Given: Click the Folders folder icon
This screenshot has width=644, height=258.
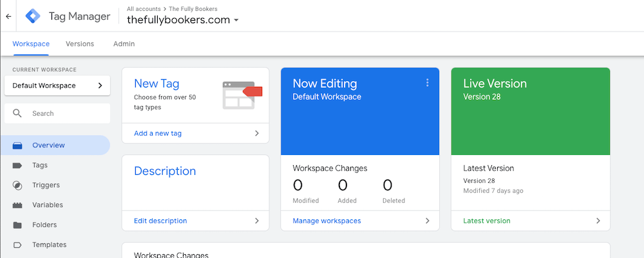Looking at the screenshot, I should [17, 225].
